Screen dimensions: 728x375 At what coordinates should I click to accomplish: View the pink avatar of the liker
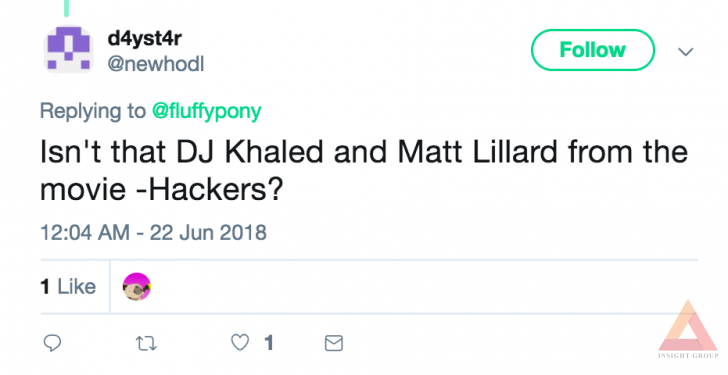pos(136,286)
